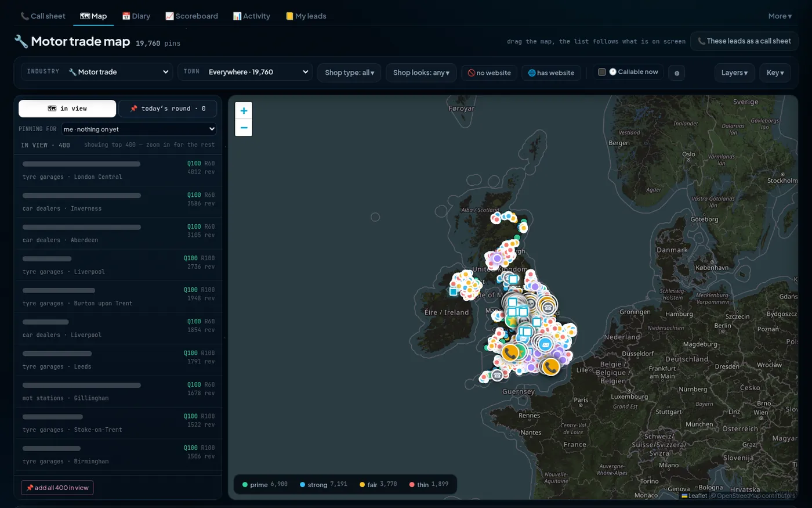Click the prime green legend dot
Viewport: 812px width, 508px height.
(245, 485)
